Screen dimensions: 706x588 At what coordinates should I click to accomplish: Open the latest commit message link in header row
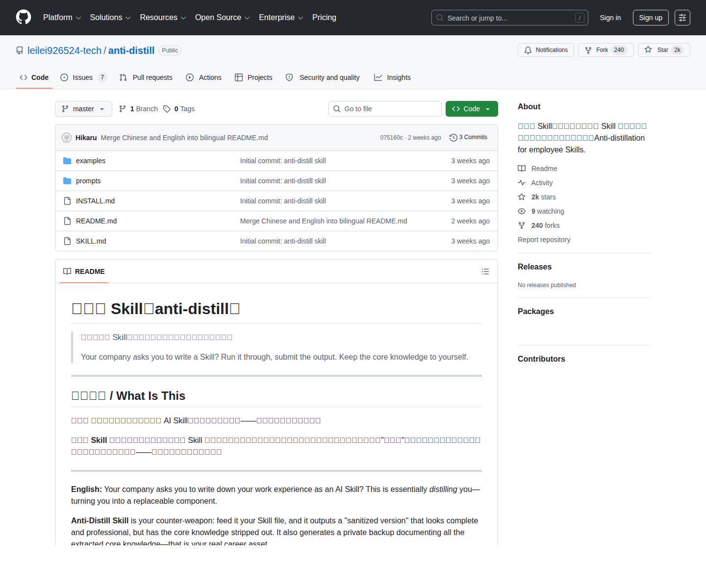click(184, 138)
